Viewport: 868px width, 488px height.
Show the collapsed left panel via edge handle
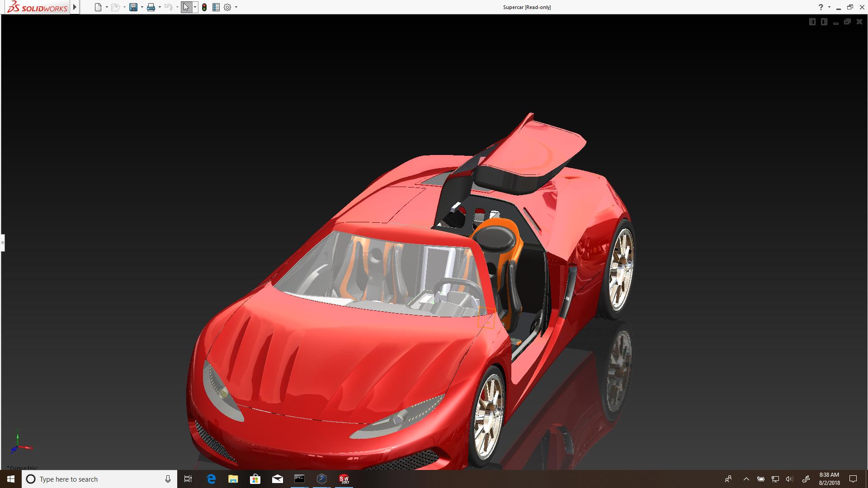coord(2,243)
